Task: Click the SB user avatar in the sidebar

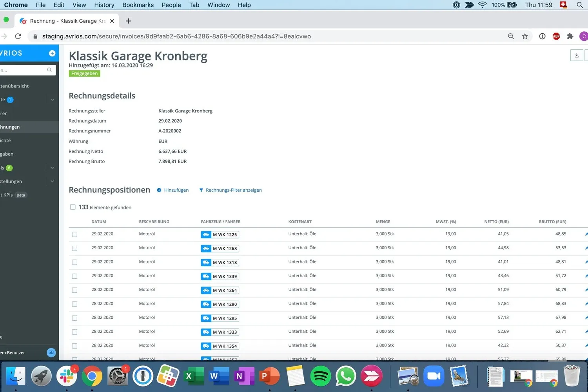Action: coord(51,352)
